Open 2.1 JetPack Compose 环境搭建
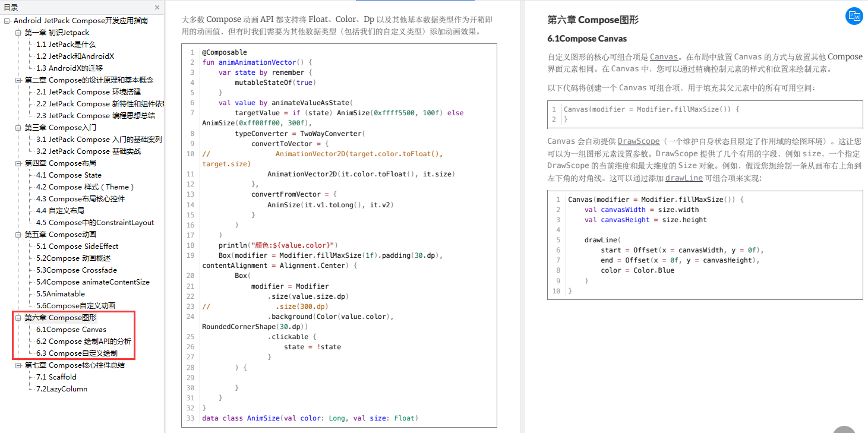 [x=89, y=92]
